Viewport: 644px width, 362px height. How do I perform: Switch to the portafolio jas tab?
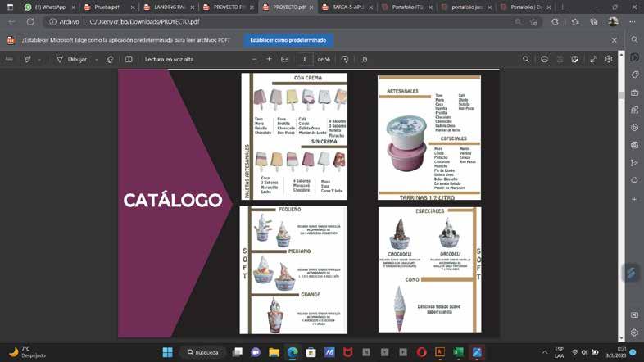pyautogui.click(x=466, y=7)
